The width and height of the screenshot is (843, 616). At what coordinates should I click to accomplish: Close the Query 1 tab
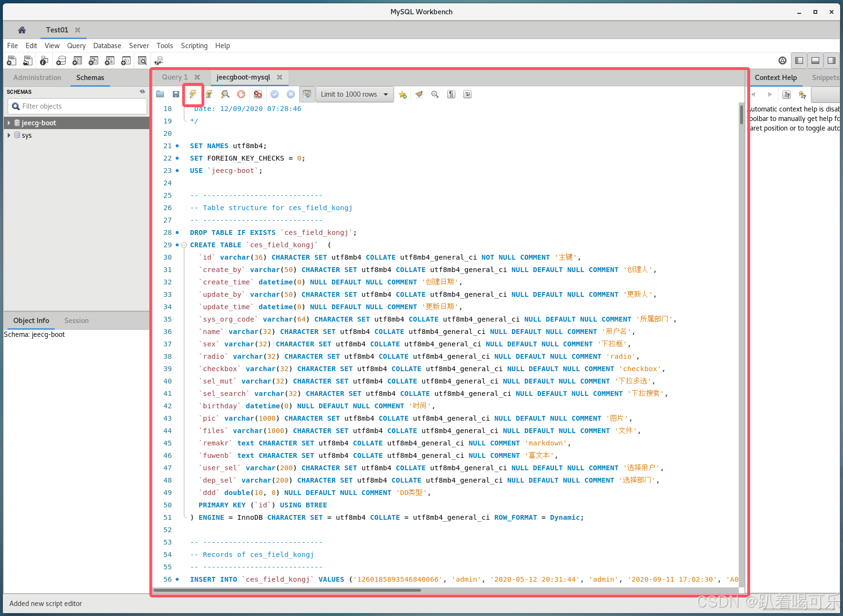[x=197, y=77]
